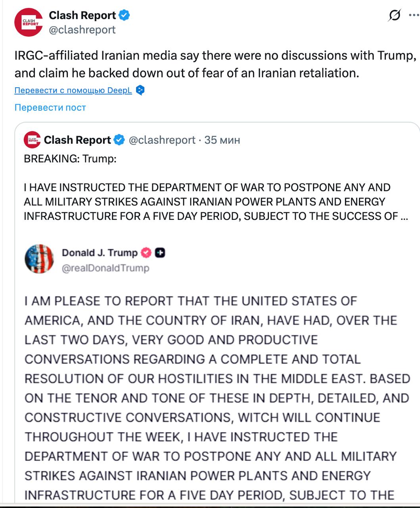The height and width of the screenshot is (508, 420).
Task: Click "Перевести с помощью DeepL" link
Action: click(73, 90)
